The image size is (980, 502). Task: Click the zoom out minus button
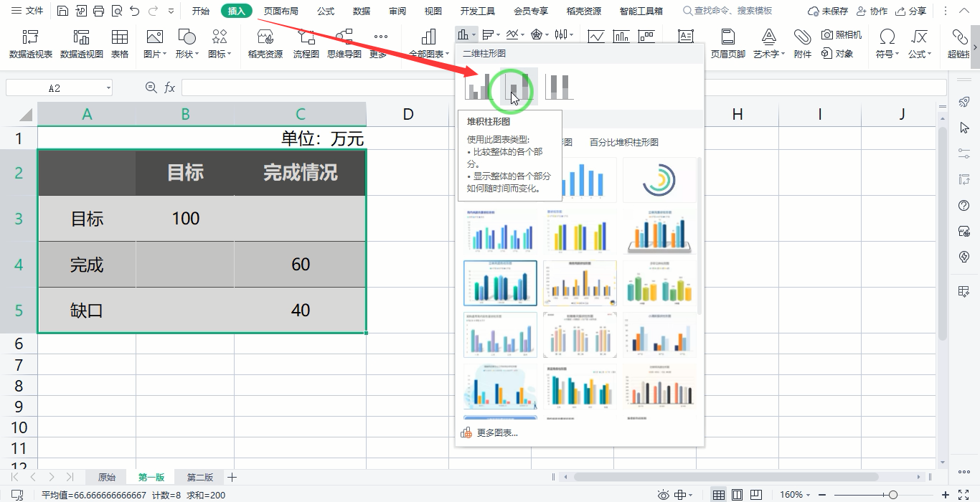[x=821, y=495]
